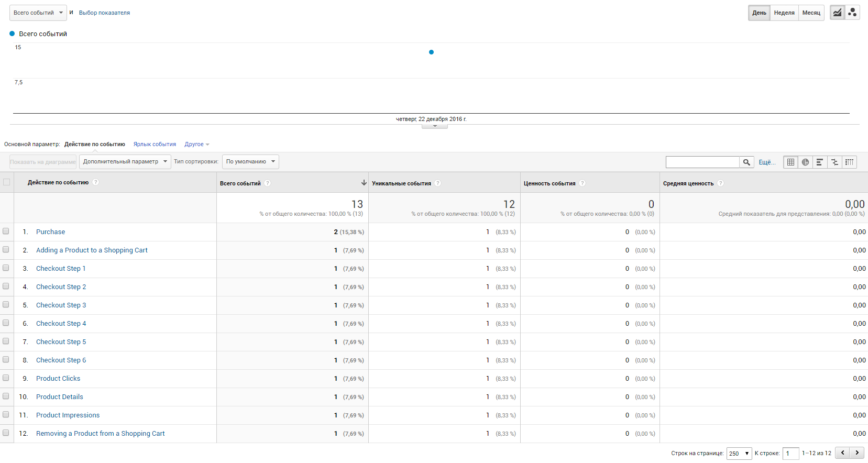
Task: Focus the table search field
Action: coord(702,162)
